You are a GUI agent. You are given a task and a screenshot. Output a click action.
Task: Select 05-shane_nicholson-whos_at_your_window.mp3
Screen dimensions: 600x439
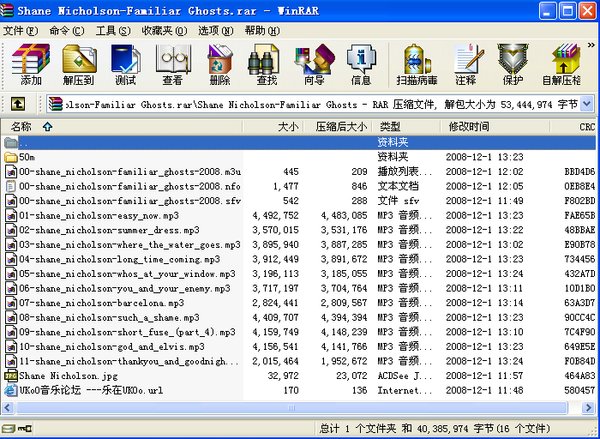tap(127, 274)
